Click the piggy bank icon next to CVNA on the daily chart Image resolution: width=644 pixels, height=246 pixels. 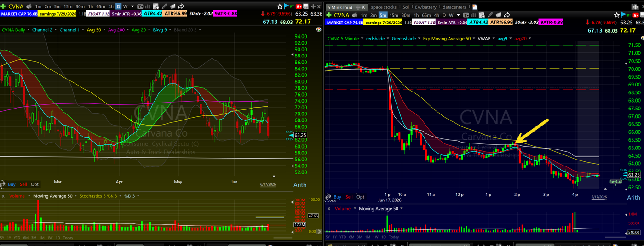tap(29, 6)
